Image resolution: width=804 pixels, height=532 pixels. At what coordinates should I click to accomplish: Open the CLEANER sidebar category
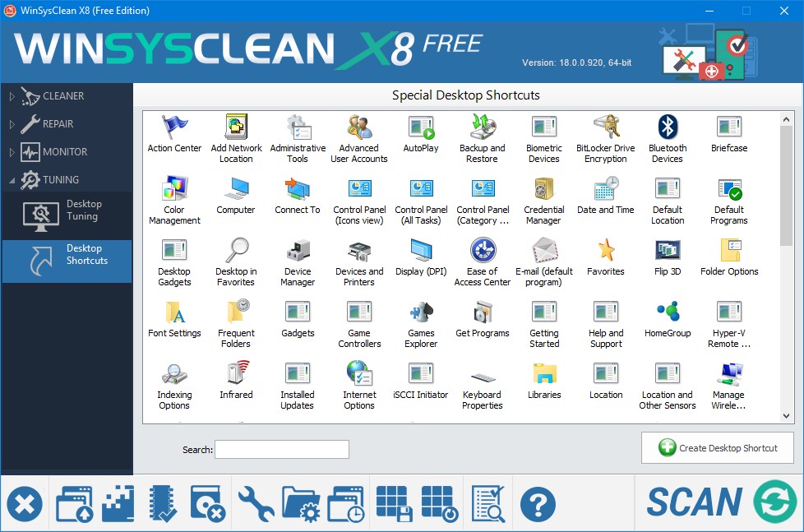click(63, 96)
